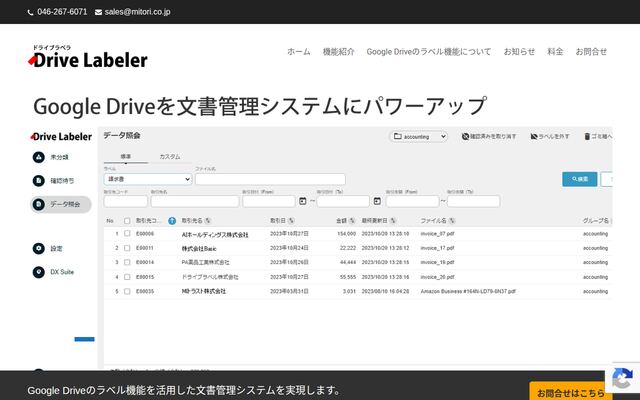Click the amount To input field
Viewport: 640px width, 400px height.
click(x=473, y=201)
